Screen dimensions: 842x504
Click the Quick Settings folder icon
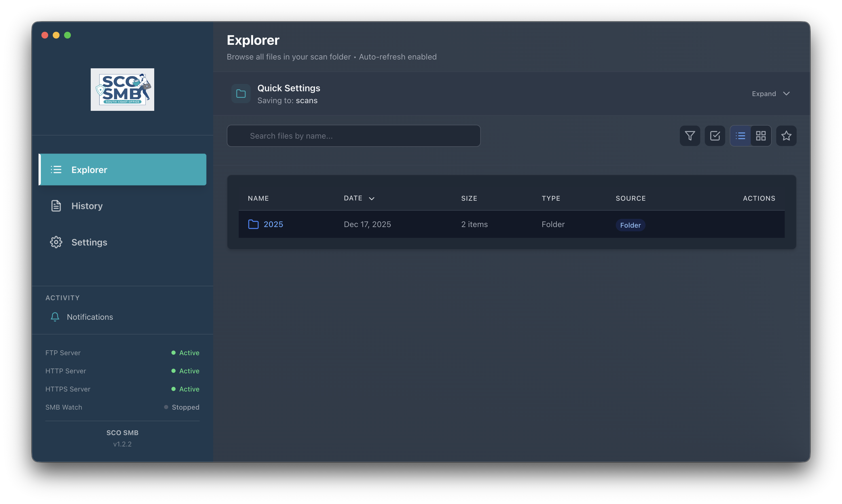pyautogui.click(x=241, y=94)
